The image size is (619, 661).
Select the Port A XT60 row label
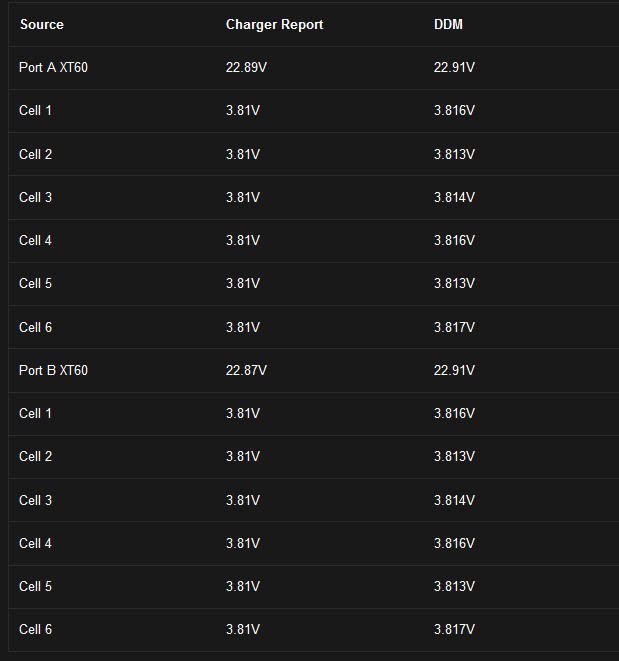point(54,67)
